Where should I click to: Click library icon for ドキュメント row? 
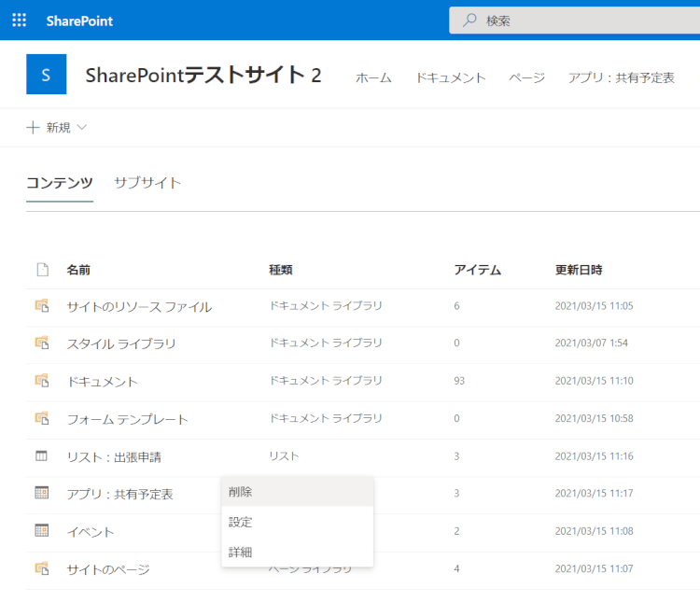pyautogui.click(x=42, y=381)
